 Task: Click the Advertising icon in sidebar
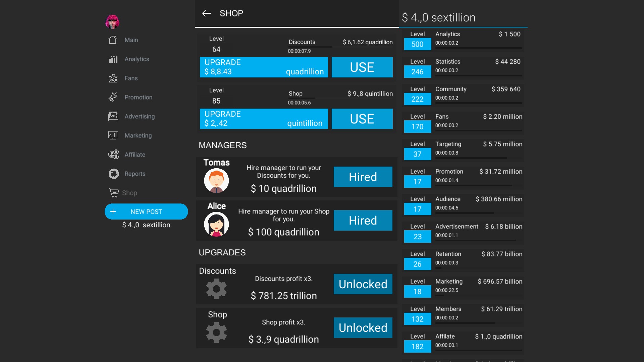(x=113, y=116)
